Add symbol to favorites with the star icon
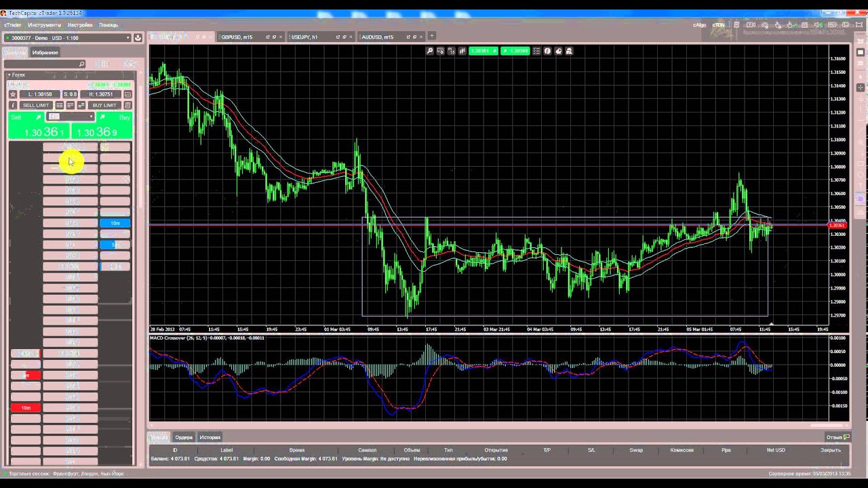The height and width of the screenshot is (488, 868). [x=12, y=94]
